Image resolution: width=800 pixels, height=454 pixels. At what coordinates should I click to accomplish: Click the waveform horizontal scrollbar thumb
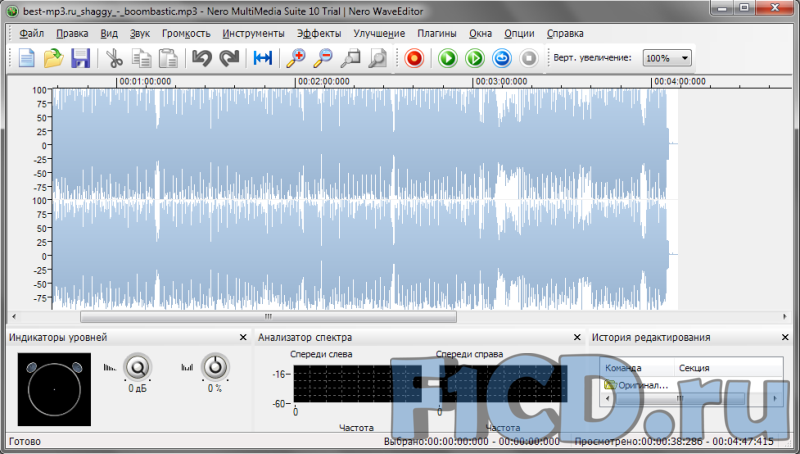tap(268, 317)
